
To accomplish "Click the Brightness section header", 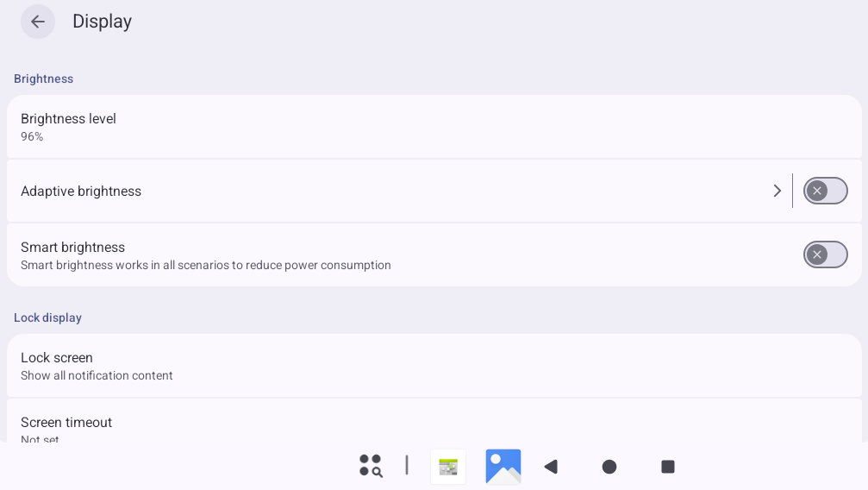I will (43, 79).
